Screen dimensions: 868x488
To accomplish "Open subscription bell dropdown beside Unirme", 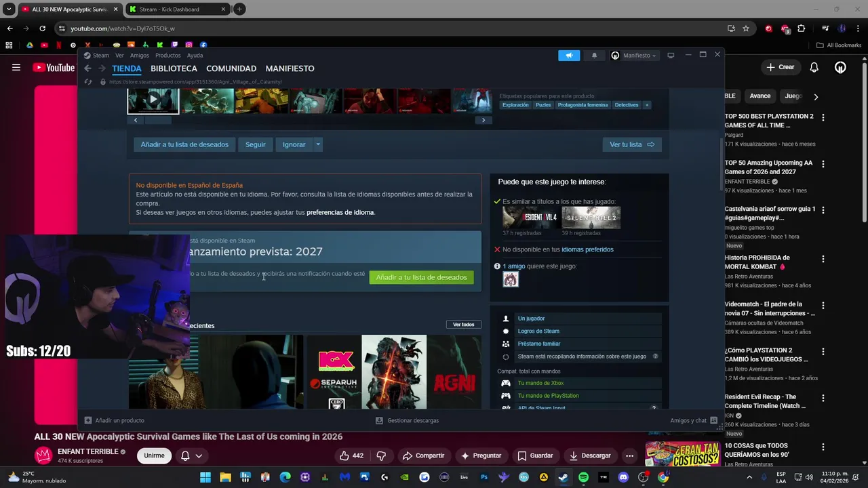I will (191, 455).
